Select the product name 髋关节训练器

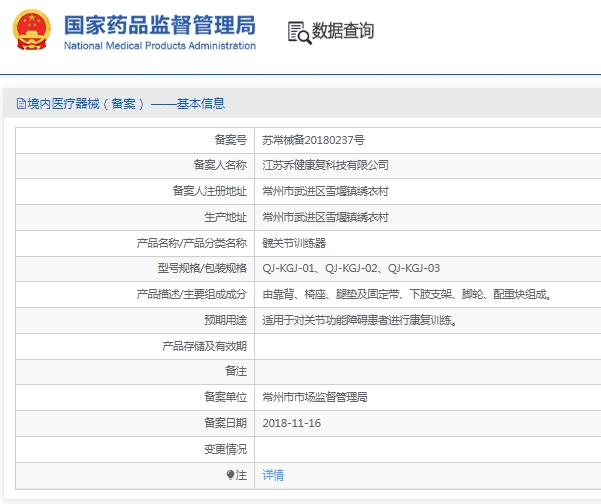click(x=294, y=243)
